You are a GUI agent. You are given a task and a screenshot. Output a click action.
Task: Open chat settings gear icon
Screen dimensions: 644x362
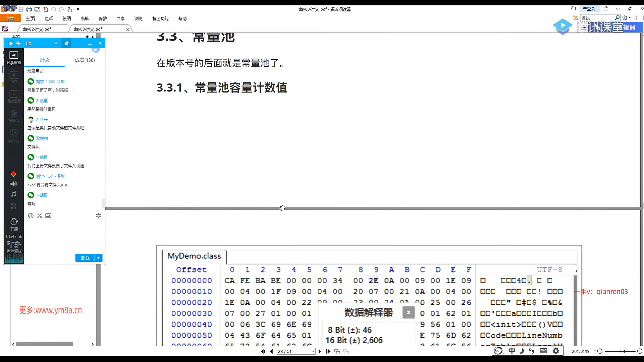98,216
